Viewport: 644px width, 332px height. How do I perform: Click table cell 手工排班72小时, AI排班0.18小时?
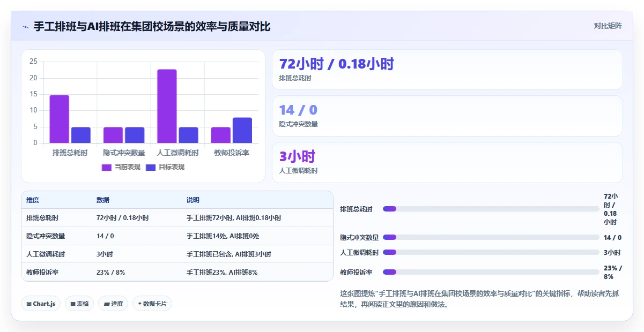[x=234, y=218]
